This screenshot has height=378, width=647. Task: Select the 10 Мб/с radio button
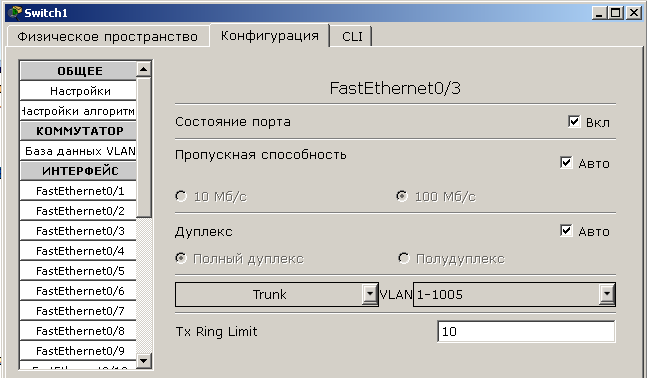coord(181,196)
